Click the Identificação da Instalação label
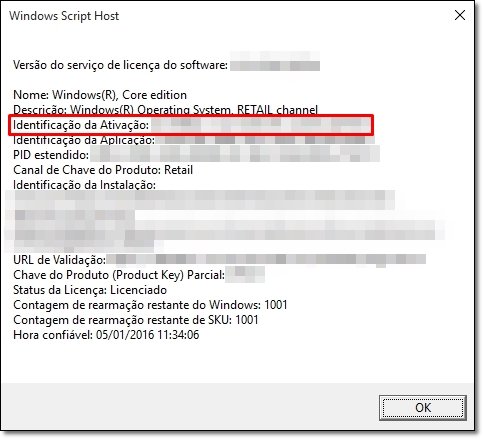 coord(84,185)
